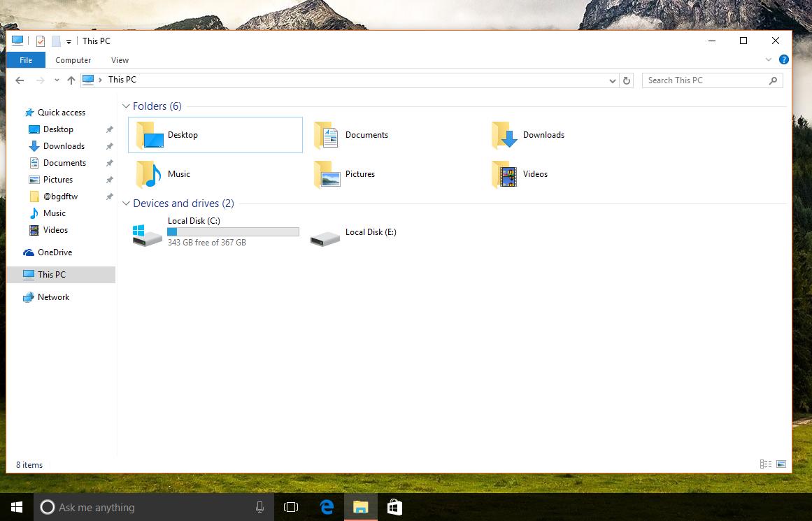Select the Music folder
The image size is (812, 521).
(x=178, y=174)
